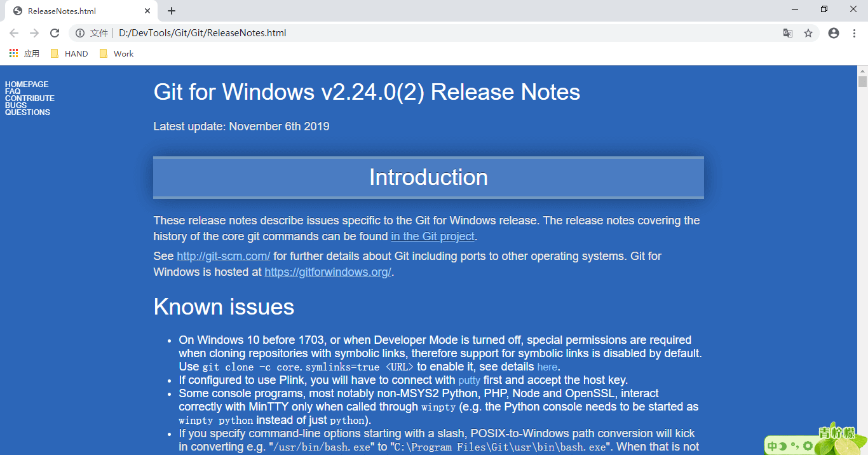Viewport: 868px width, 455px height.
Task: Close the ReleaseNotes.html tab
Action: 147,11
